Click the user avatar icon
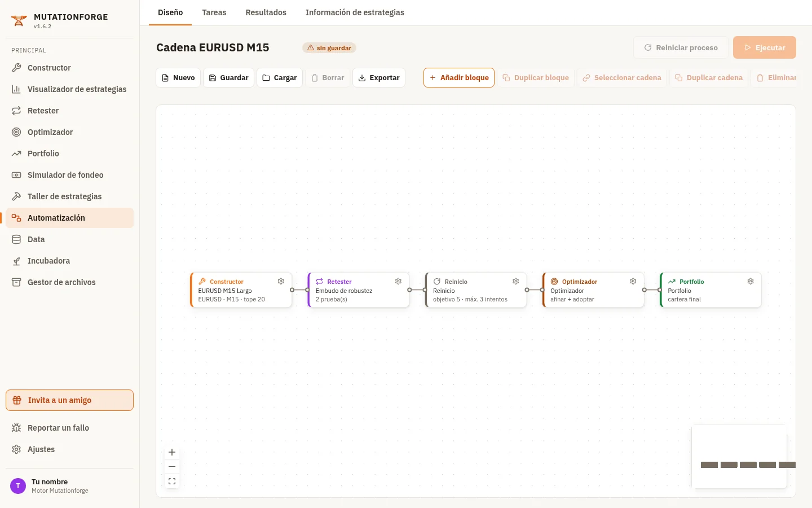This screenshot has width=812, height=508. pos(18,486)
